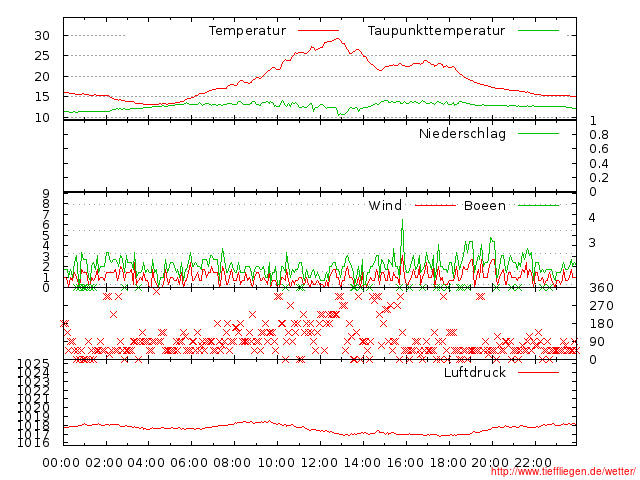Click the 22:00 time axis label
Screen dimensions: 640x480
click(x=533, y=463)
